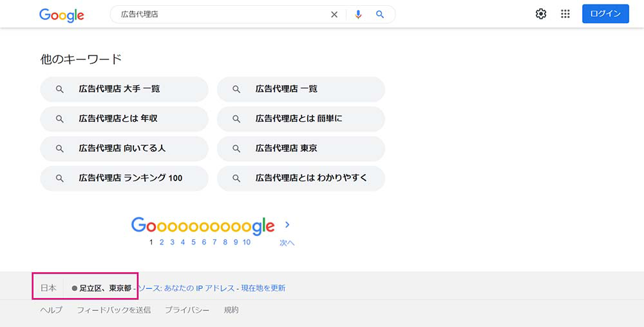
Task: Select suggestion 広告代理店 ランキング 100
Action: (124, 179)
